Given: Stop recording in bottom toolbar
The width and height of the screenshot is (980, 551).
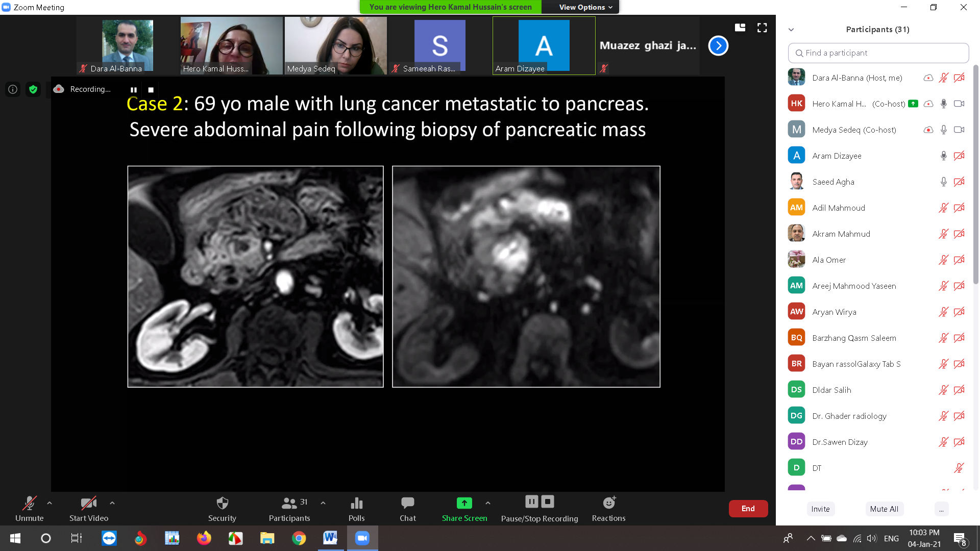Looking at the screenshot, I should click(x=548, y=502).
